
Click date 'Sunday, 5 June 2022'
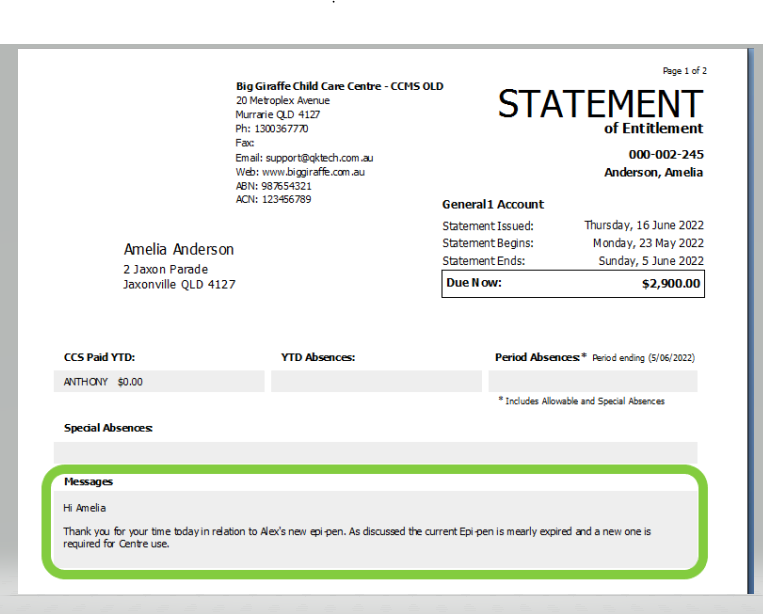point(651,261)
